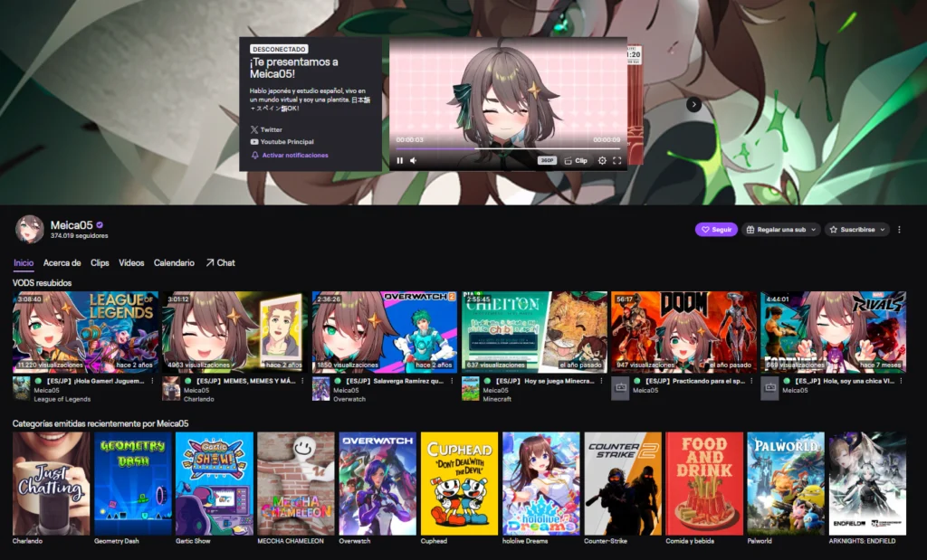The height and width of the screenshot is (560, 927).
Task: Open the Meica05 profile avatar
Action: 30,229
